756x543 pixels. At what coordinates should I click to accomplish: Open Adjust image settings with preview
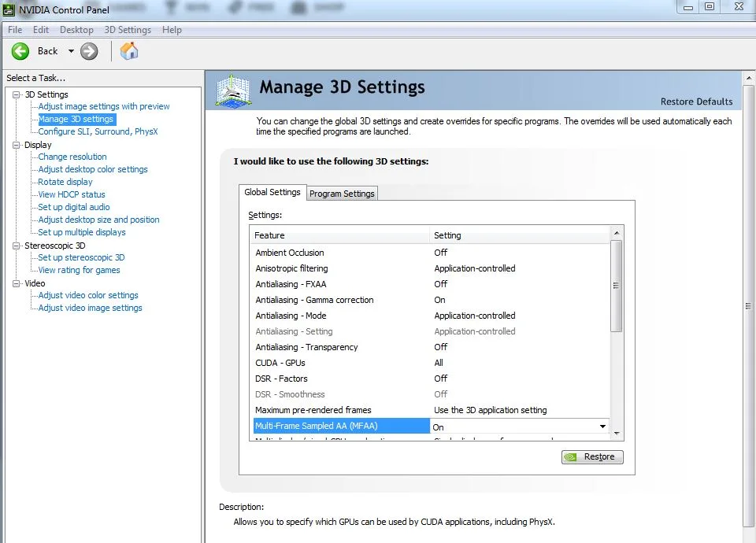104,106
